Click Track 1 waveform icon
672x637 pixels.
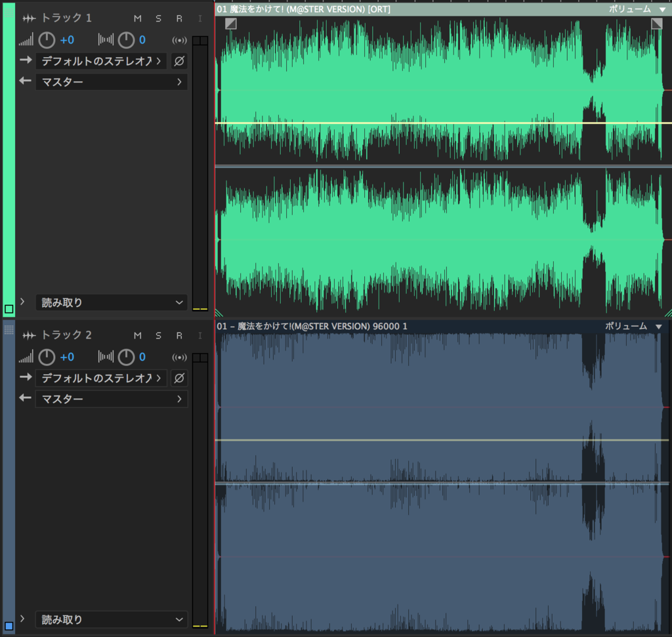29,18
